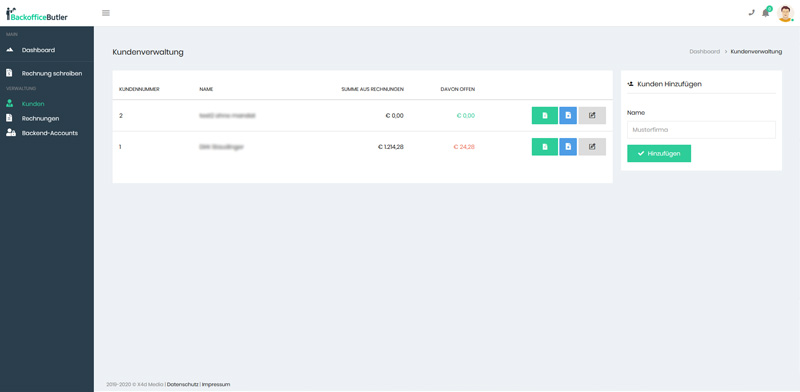Click green invoice icon for customer 1
800x392 pixels.
[x=544, y=147]
